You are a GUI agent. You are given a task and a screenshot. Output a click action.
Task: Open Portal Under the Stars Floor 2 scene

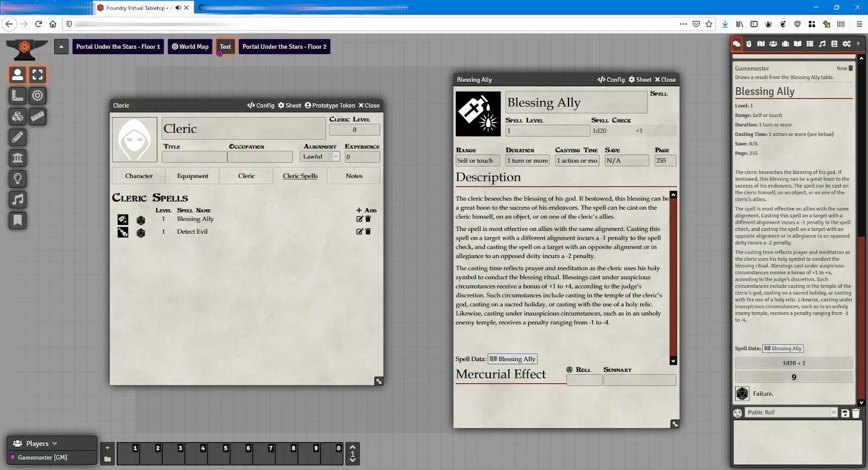pos(284,47)
